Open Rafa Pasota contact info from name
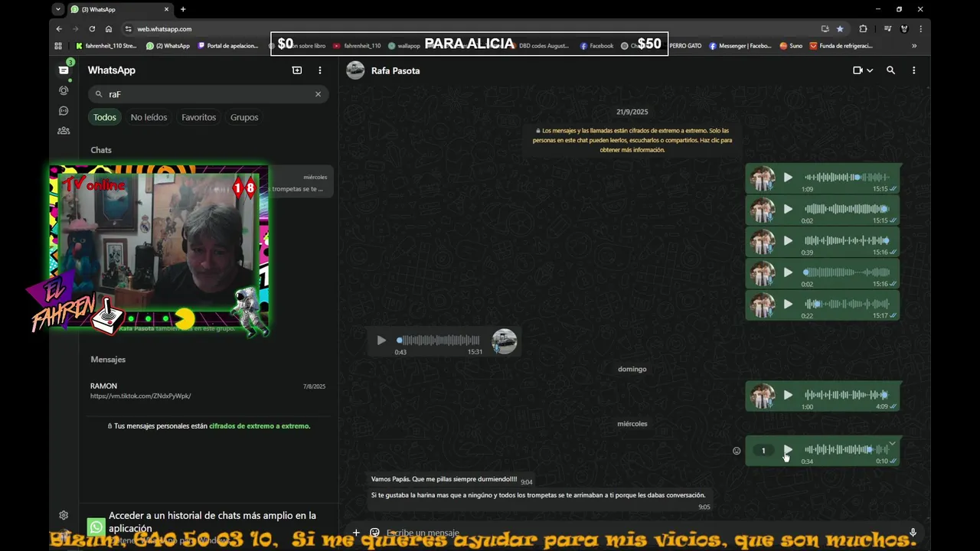Screen dimensions: 980x551 click(395, 70)
